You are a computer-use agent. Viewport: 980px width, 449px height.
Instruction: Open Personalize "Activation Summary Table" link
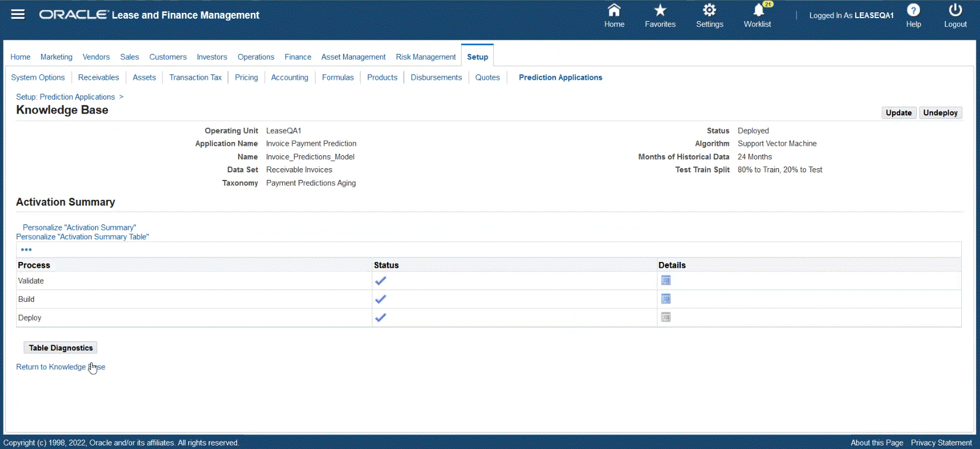click(x=83, y=237)
